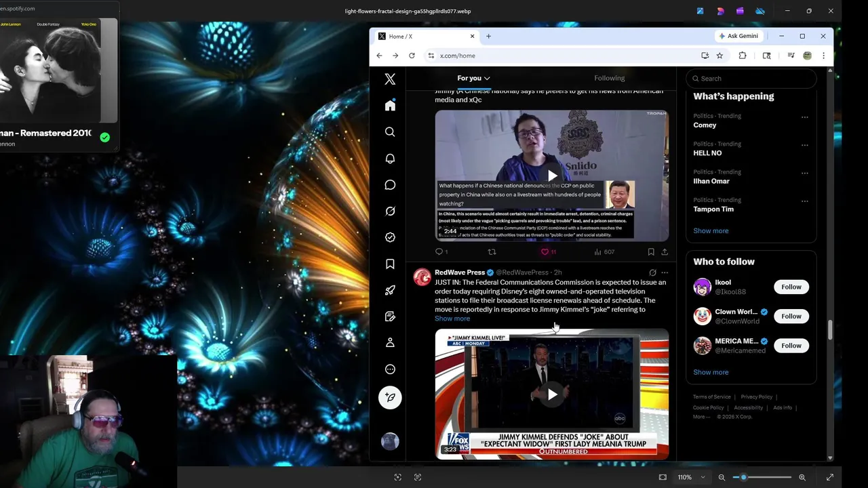Viewport: 868px width, 488px height.
Task: Reload the x.com page
Action: tap(412, 56)
